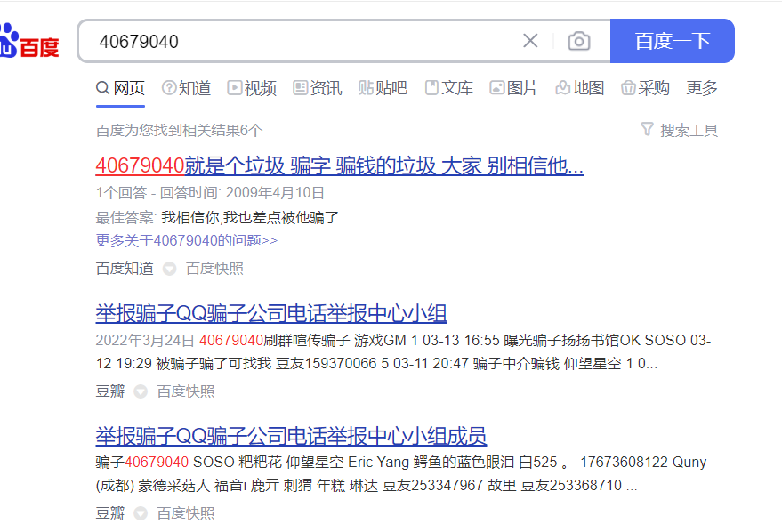Switch to the 知道 tab
This screenshot has height=532, width=782.
[186, 88]
